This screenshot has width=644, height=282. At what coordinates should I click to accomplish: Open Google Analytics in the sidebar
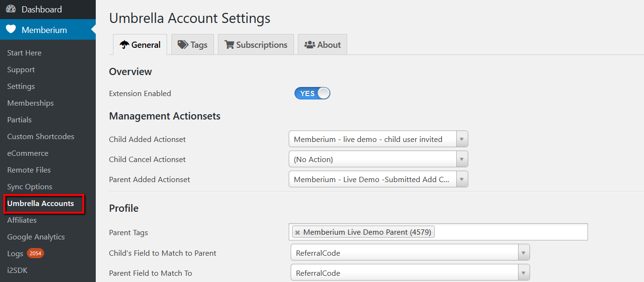(x=36, y=237)
